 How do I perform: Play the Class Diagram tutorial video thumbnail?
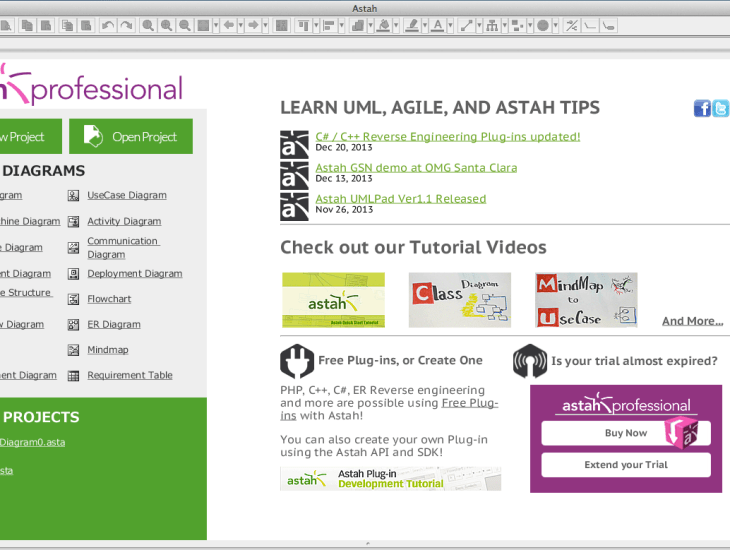click(x=459, y=300)
